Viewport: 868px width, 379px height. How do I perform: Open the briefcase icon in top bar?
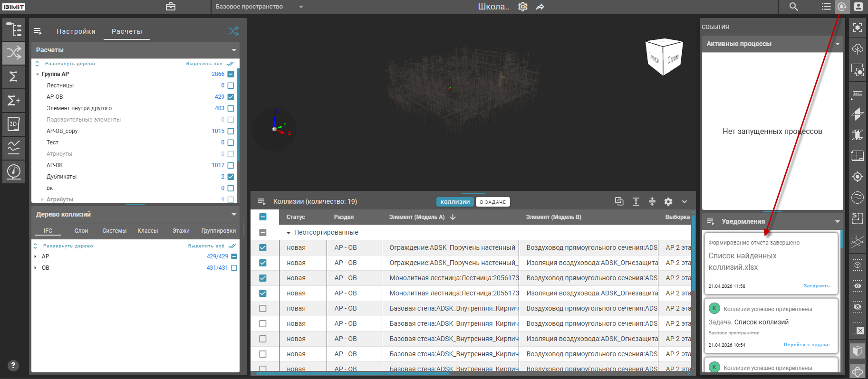coord(171,7)
